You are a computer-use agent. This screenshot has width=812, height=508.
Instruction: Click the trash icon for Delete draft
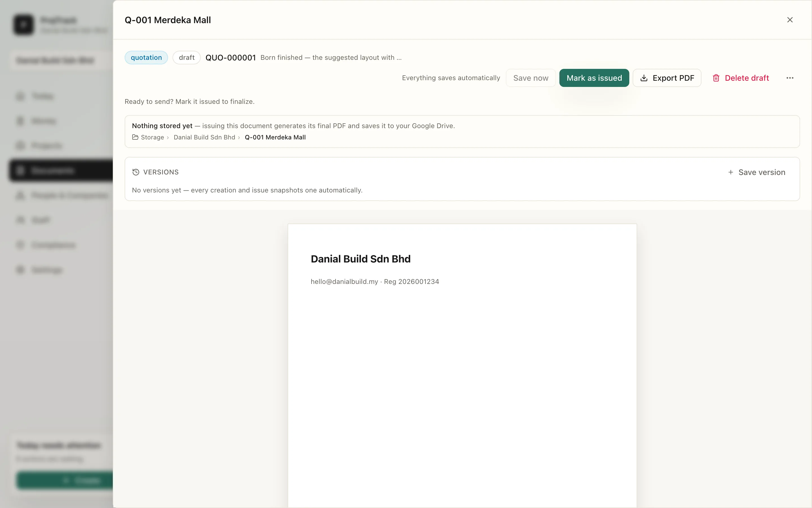click(716, 78)
